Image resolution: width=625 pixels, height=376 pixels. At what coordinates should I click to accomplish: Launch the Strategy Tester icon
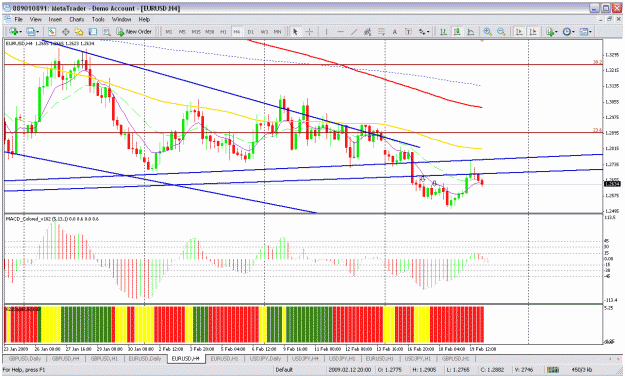[x=106, y=31]
